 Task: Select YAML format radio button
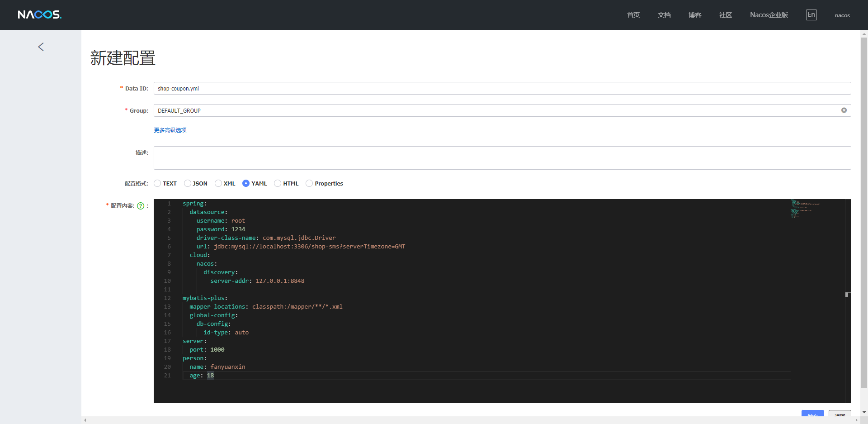246,183
